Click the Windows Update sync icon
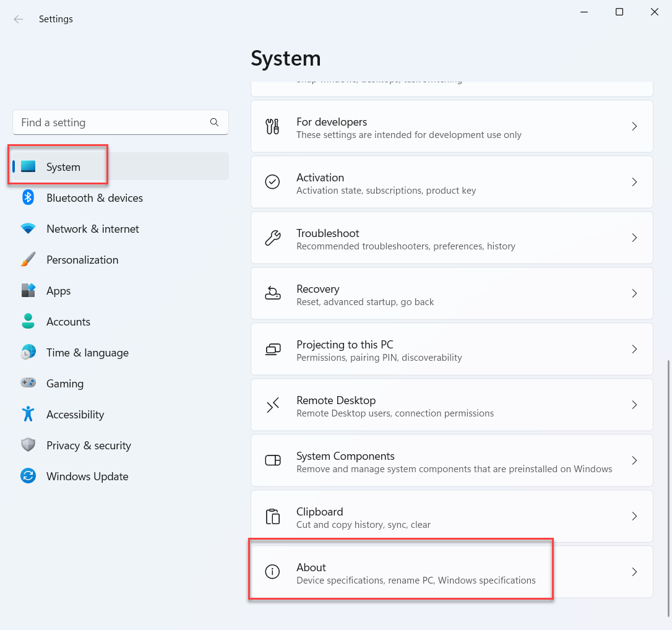 pos(28,476)
